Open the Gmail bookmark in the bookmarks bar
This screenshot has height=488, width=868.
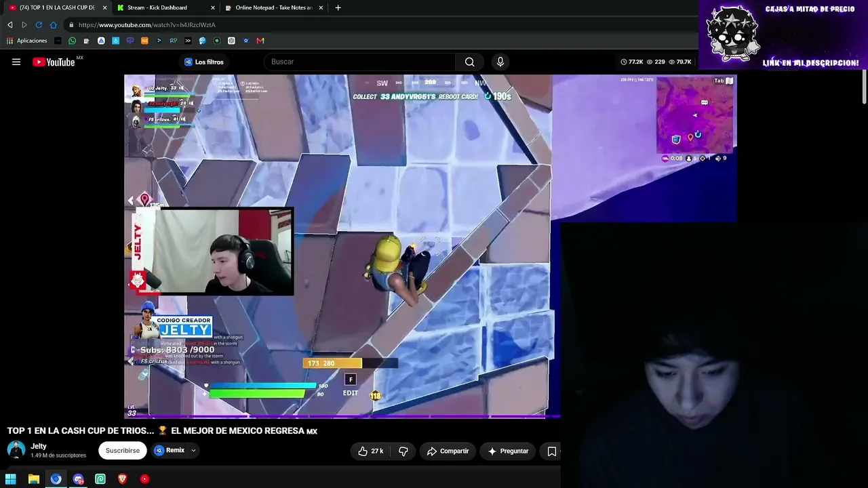[x=260, y=41]
